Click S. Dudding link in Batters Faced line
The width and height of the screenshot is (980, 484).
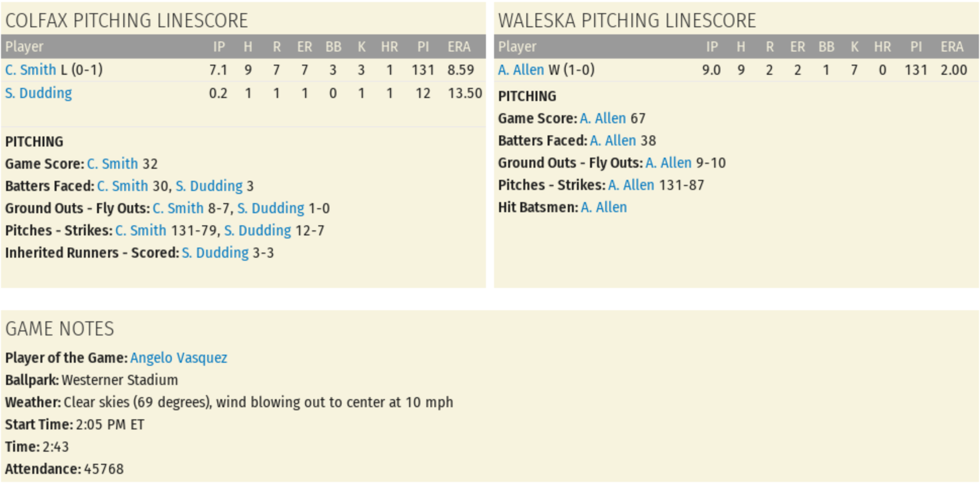(209, 186)
